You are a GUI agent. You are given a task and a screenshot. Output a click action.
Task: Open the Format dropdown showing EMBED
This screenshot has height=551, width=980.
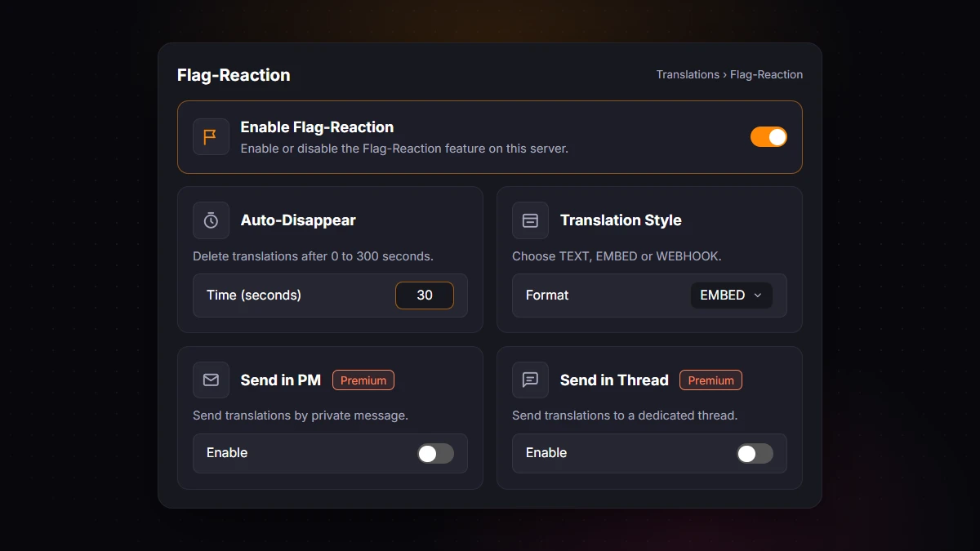pyautogui.click(x=731, y=295)
